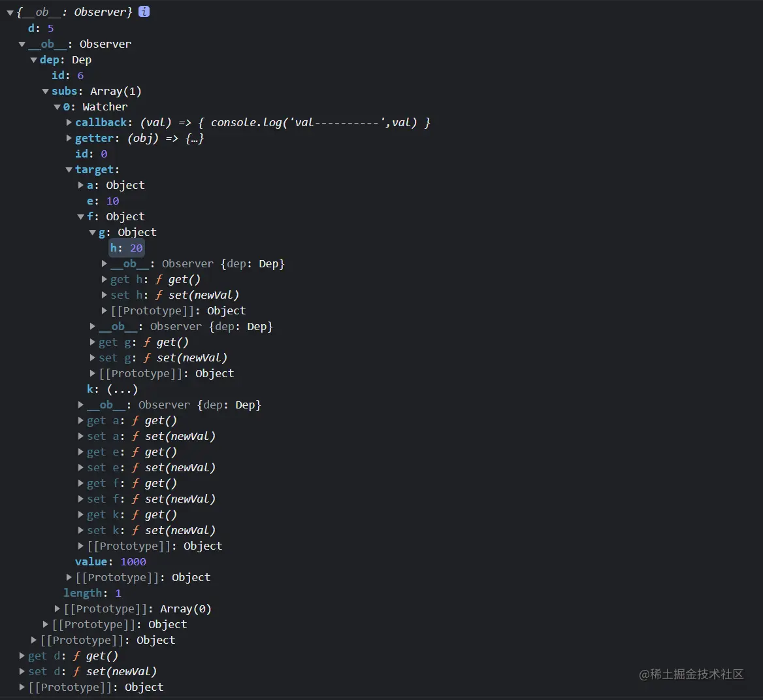This screenshot has height=700, width=763.
Task: Select the e: 10 property
Action: pyautogui.click(x=103, y=201)
